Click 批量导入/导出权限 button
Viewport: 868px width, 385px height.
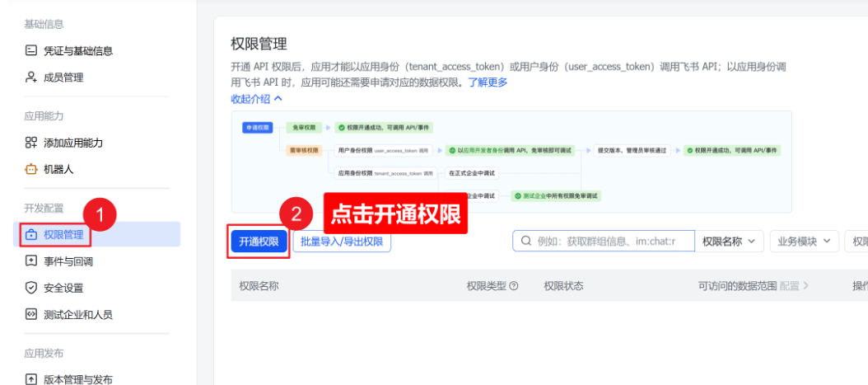coord(342,242)
